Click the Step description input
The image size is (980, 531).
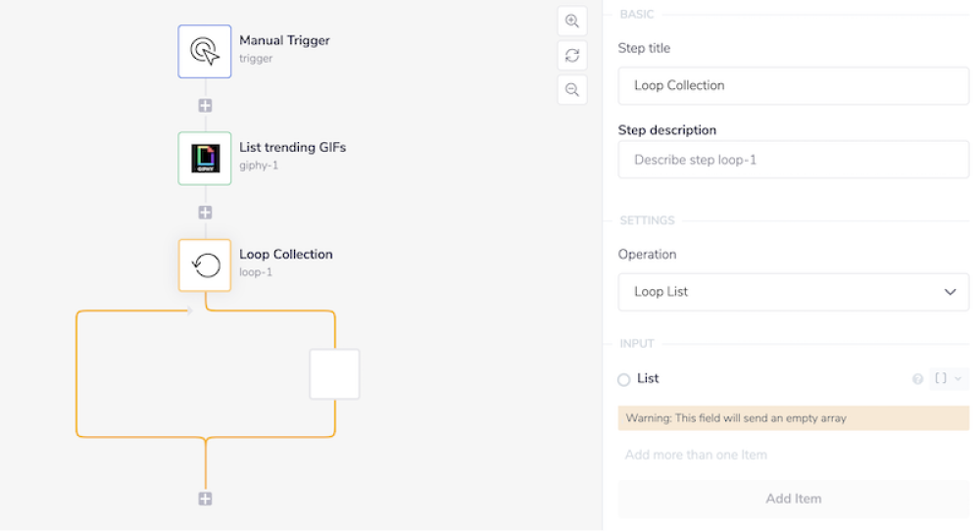(x=793, y=160)
